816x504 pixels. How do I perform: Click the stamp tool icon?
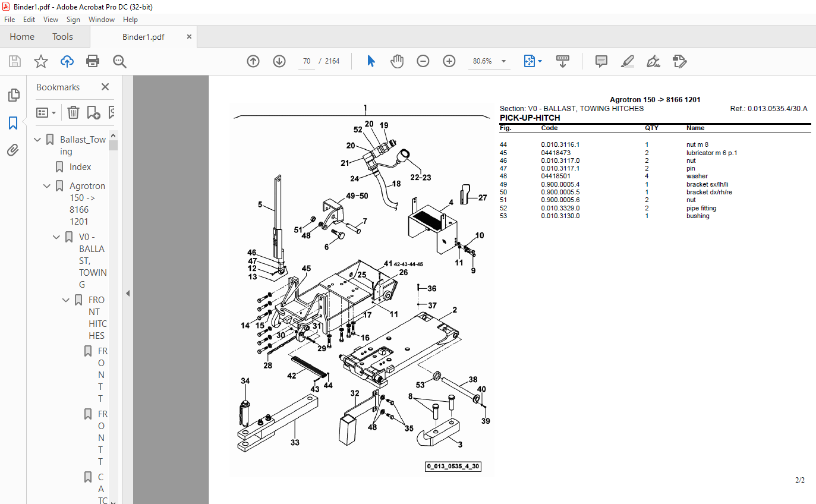(680, 61)
